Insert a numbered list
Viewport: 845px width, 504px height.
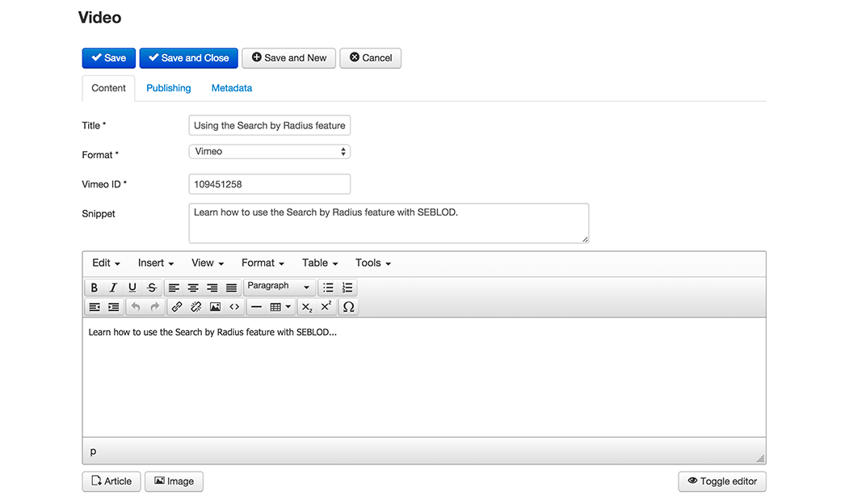[347, 288]
